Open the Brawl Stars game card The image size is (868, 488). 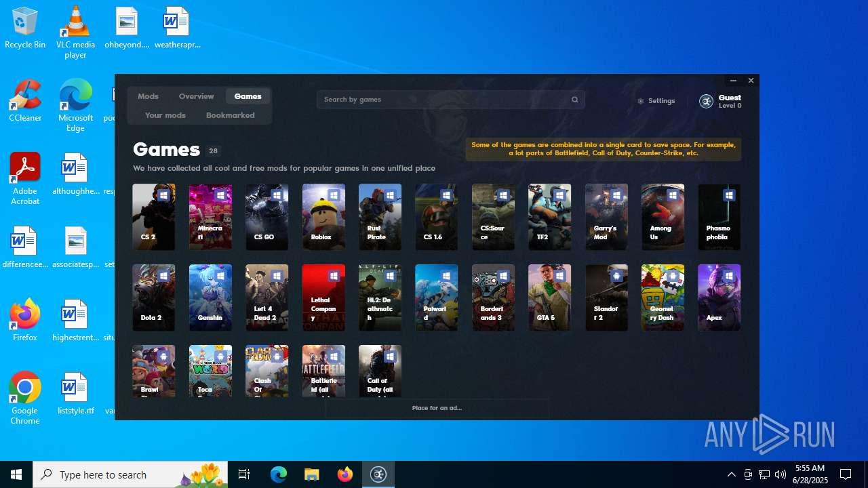(x=154, y=371)
